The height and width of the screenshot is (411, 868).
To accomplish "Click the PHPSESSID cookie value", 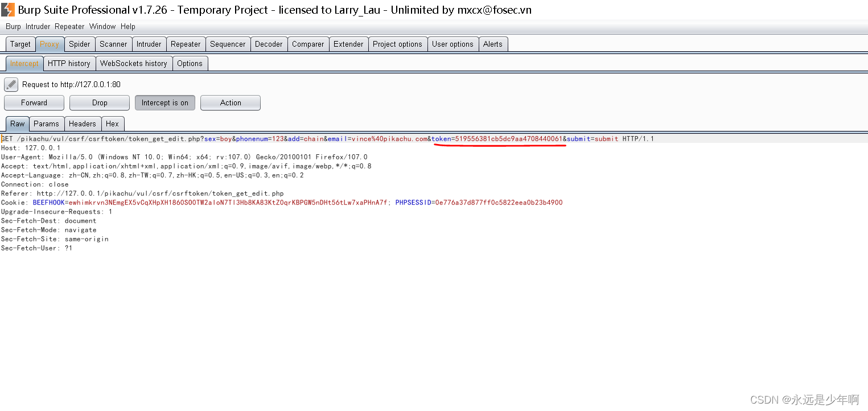I will click(499, 203).
